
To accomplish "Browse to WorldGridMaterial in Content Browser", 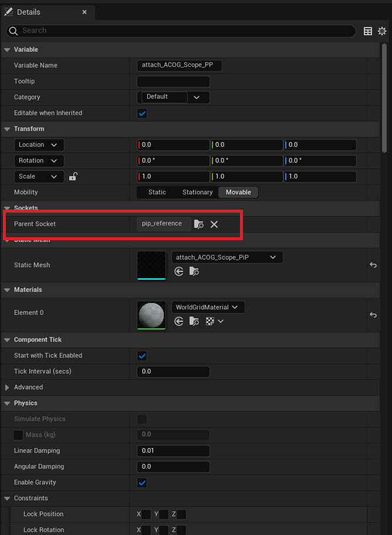I will 194,321.
